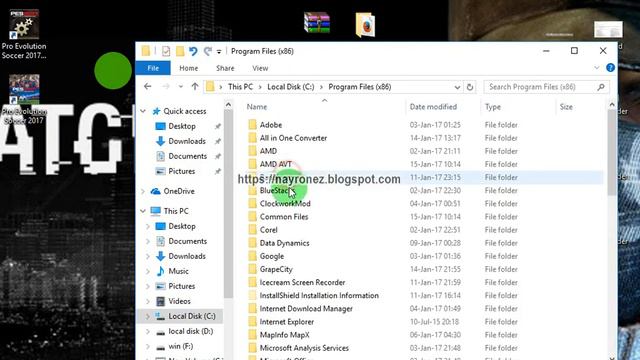Launch Pro Evolution Soccer 2017 desktop shortcut
The image size is (640, 360).
[24, 100]
